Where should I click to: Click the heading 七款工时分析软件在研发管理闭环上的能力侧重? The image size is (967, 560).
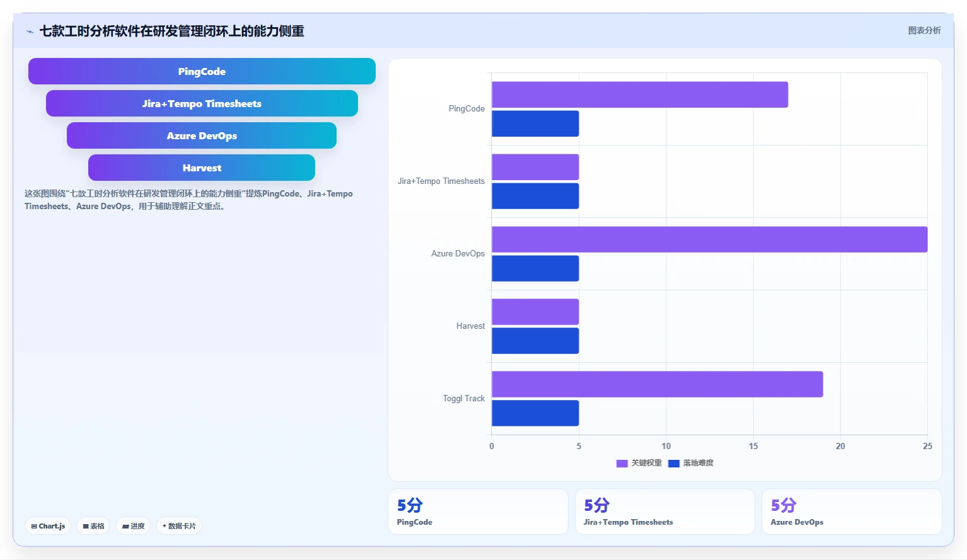pyautogui.click(x=171, y=31)
